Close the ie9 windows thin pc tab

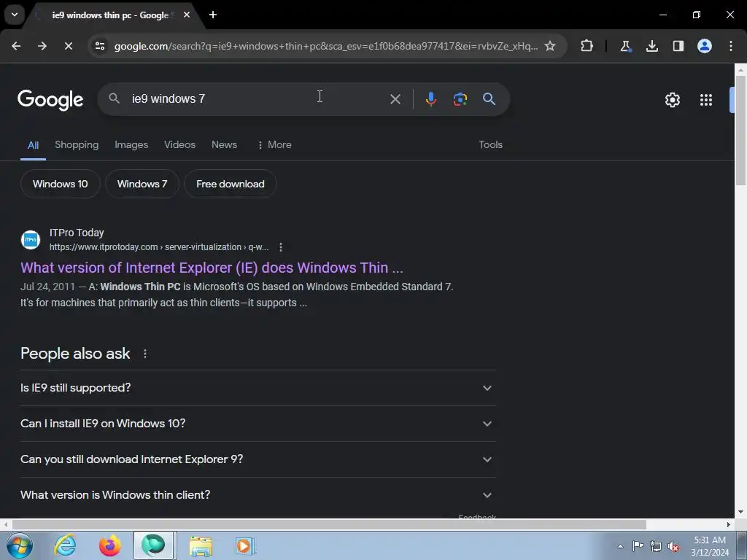point(187,15)
